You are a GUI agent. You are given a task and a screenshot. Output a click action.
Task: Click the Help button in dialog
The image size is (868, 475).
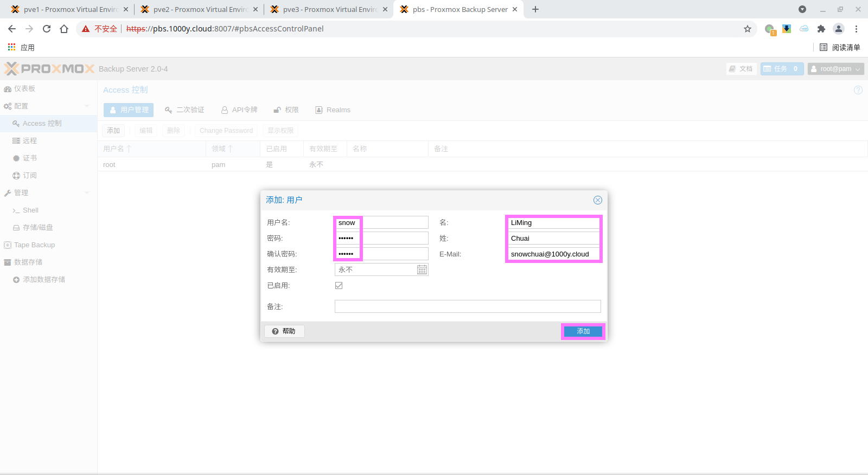pyautogui.click(x=284, y=331)
